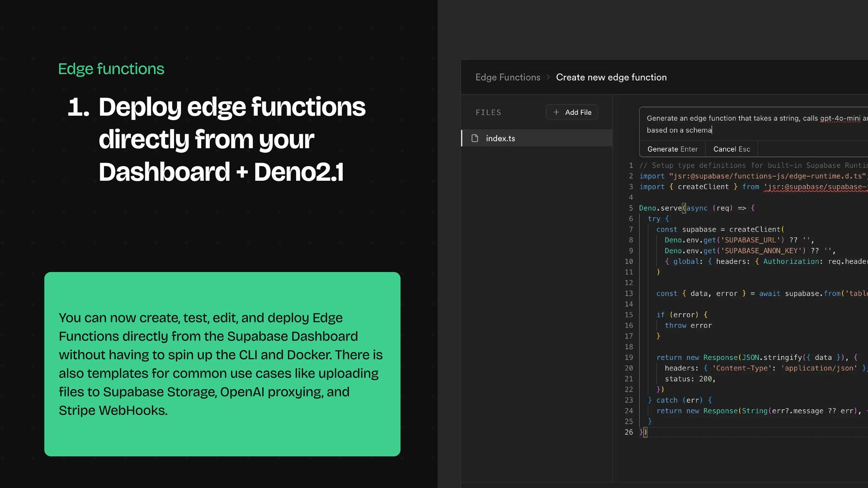Click line number 5 in the gutter
The width and height of the screenshot is (868, 488).
631,208
